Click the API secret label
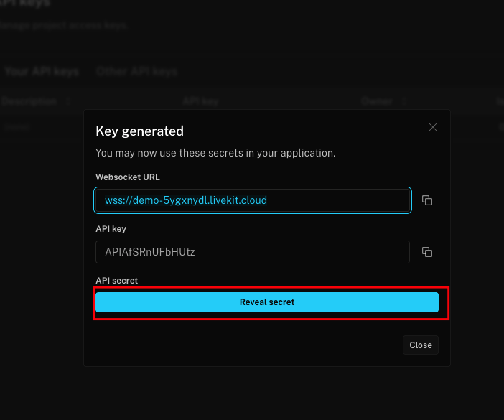 click(116, 280)
